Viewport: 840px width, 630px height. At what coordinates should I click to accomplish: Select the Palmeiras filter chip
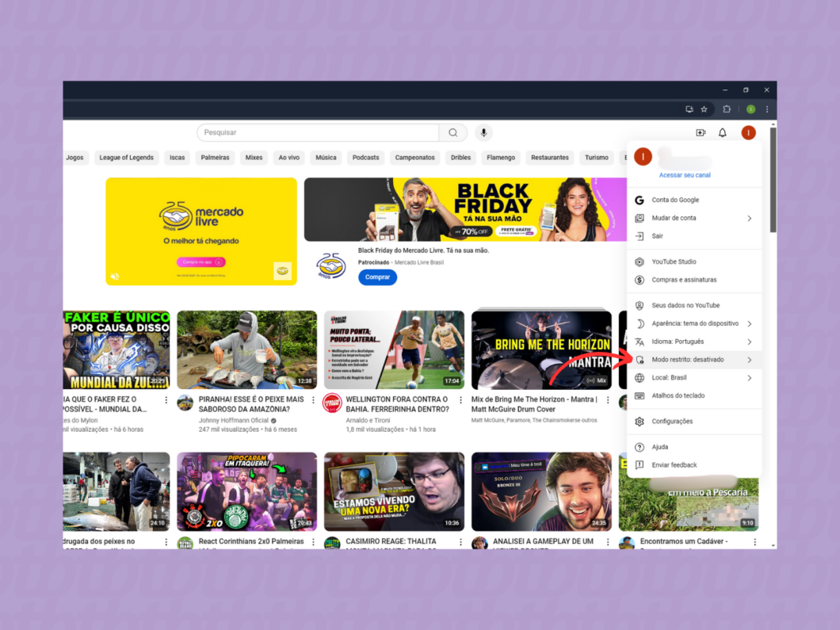pos(215,157)
